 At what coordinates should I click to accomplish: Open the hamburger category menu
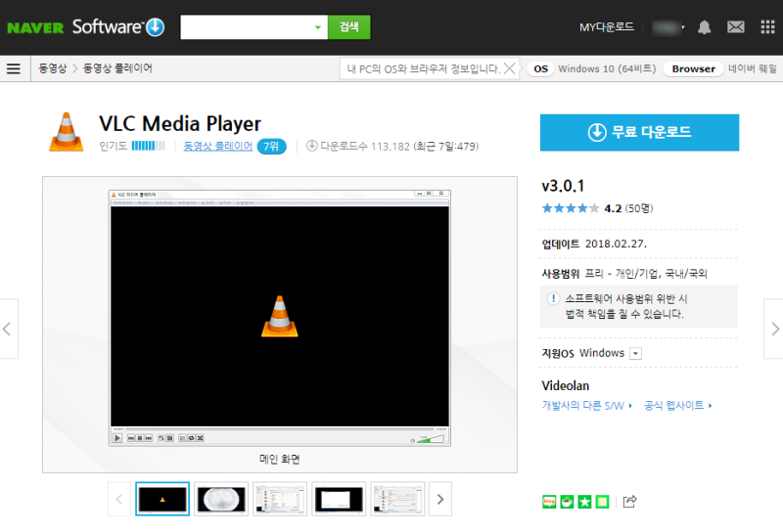coord(14,68)
